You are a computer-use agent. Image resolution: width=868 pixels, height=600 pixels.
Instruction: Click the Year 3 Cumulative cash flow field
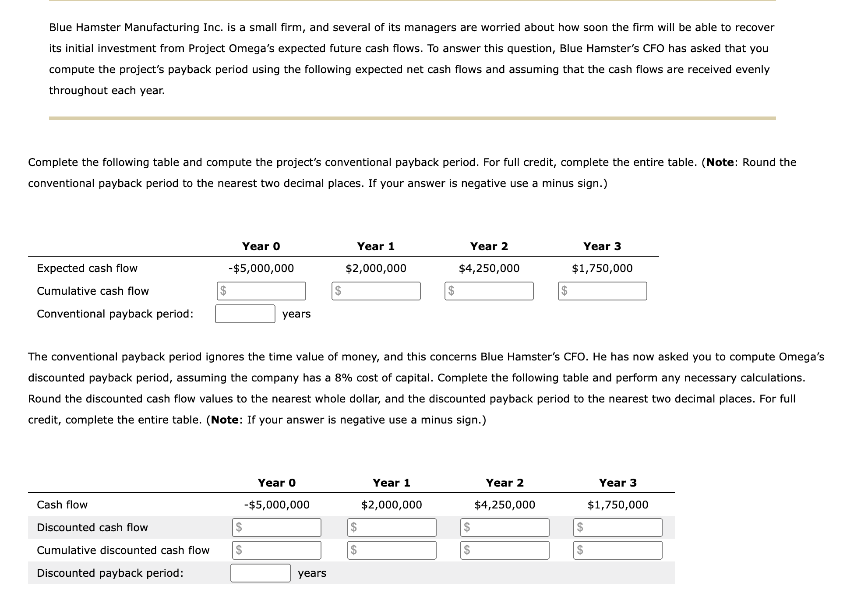point(603,291)
